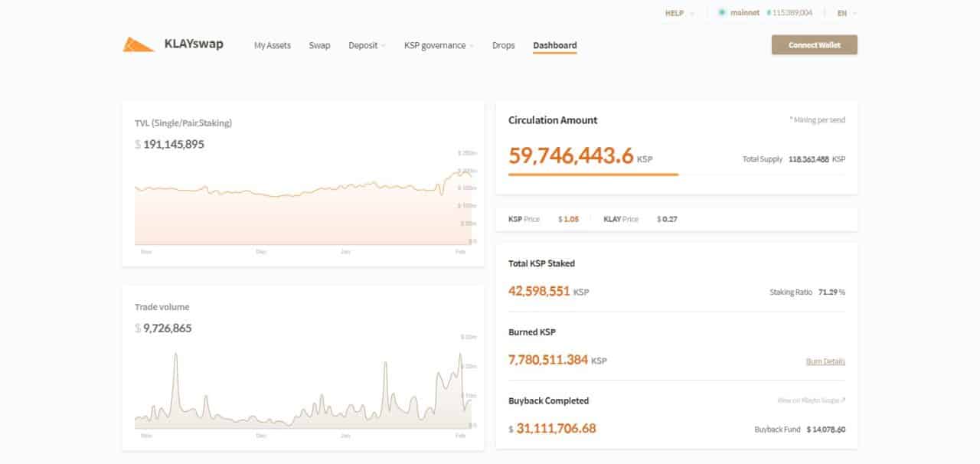Click the mainnet network label
980x464 pixels.
743,13
